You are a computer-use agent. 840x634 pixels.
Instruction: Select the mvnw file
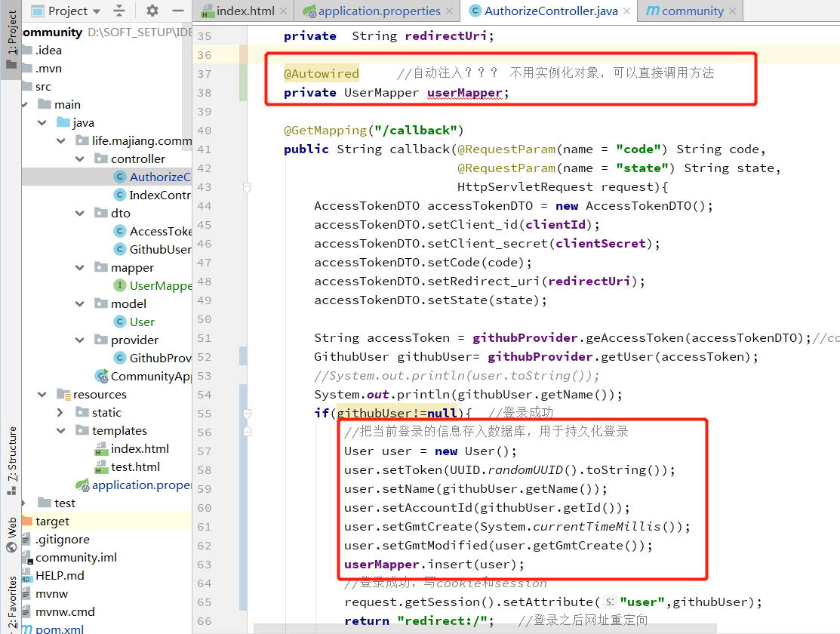point(45,594)
